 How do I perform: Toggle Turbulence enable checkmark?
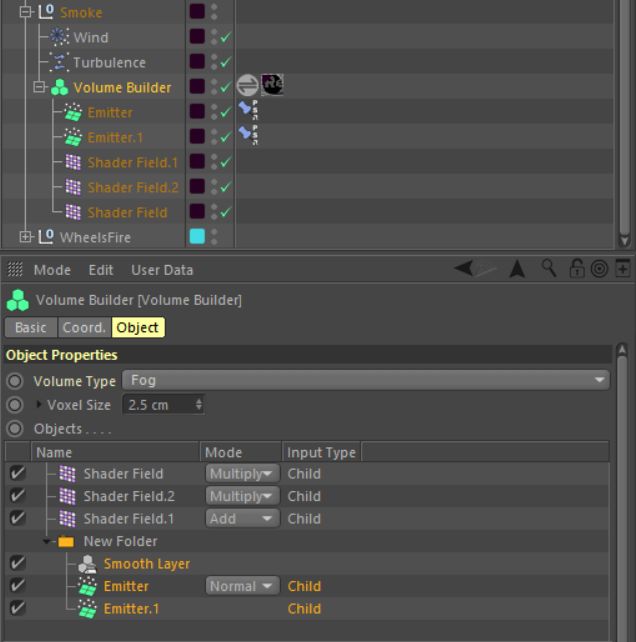[226, 62]
